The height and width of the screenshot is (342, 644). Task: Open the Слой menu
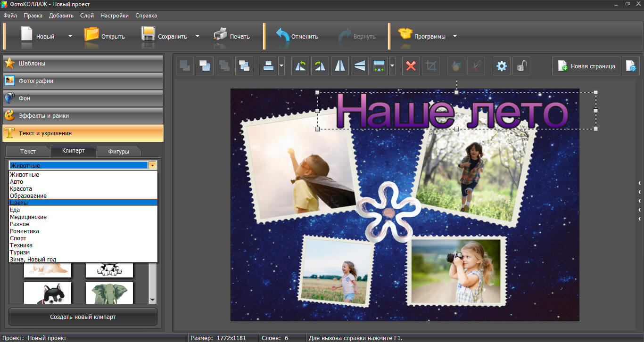[87, 16]
